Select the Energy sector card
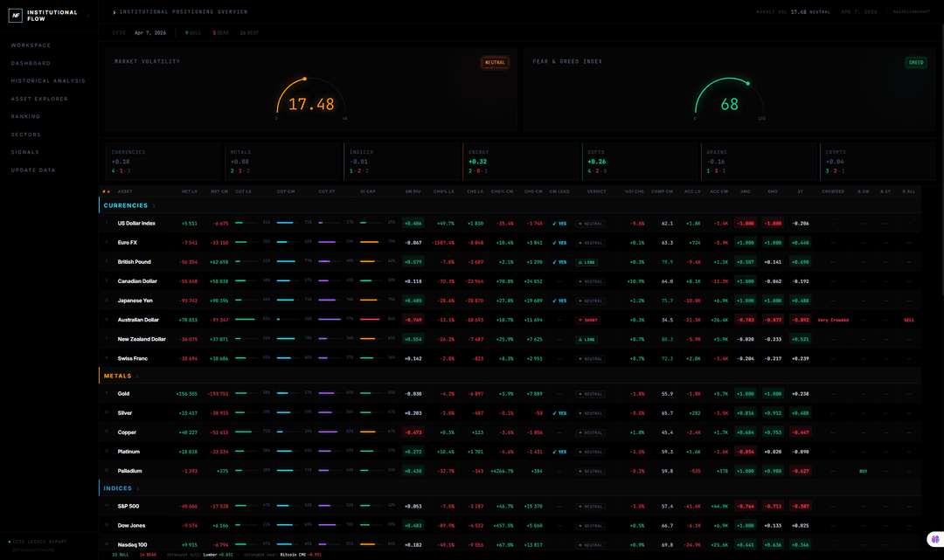The width and height of the screenshot is (944, 560). point(520,162)
